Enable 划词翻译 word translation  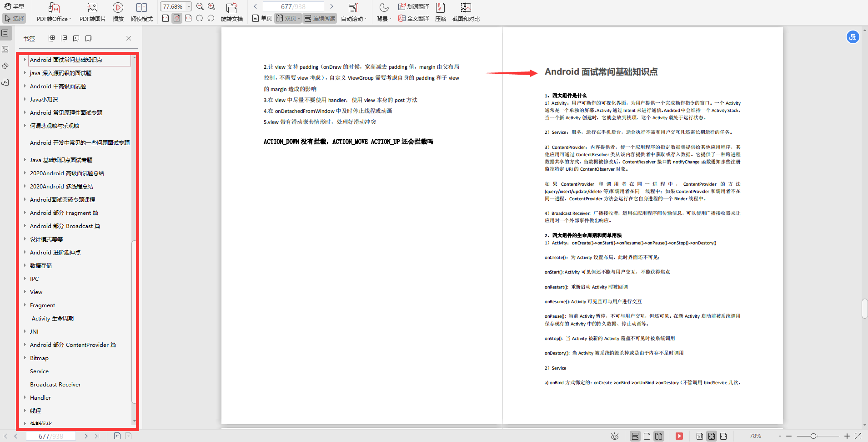click(x=414, y=6)
